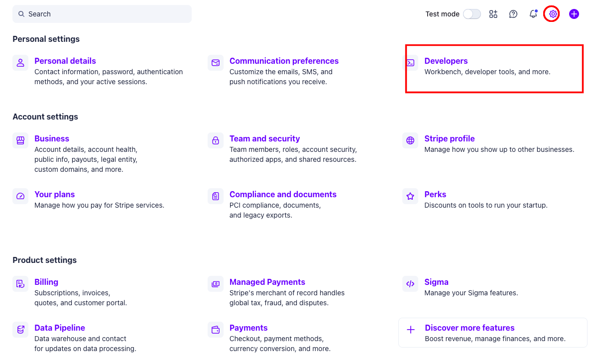
Task: Click the Sigma code icon
Action: tap(410, 284)
